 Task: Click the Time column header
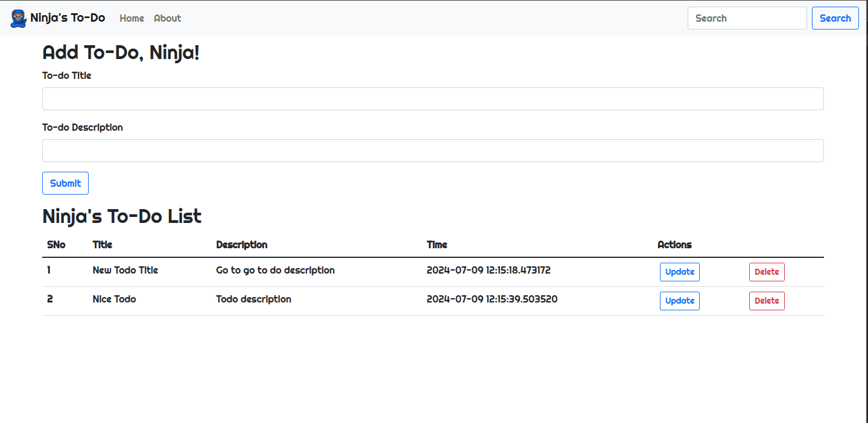tap(437, 245)
